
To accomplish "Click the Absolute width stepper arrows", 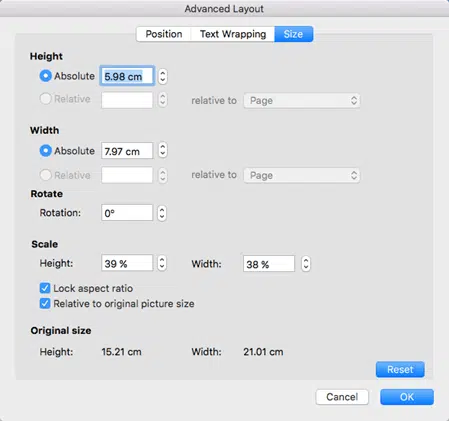I will point(162,150).
